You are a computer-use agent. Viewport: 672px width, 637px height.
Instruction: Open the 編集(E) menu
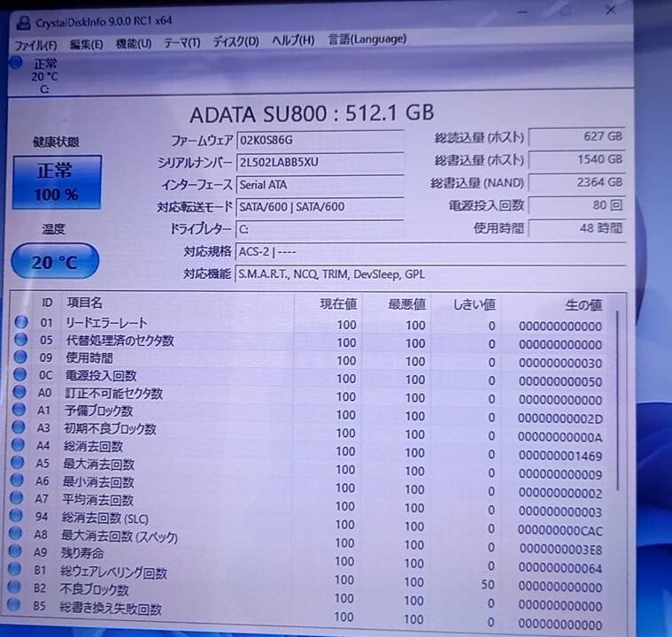[x=86, y=44]
